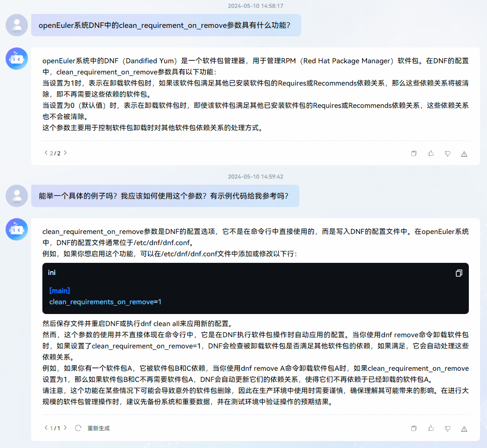
Task: Copy the second answer with the dnf.conf example
Action: click(x=413, y=428)
